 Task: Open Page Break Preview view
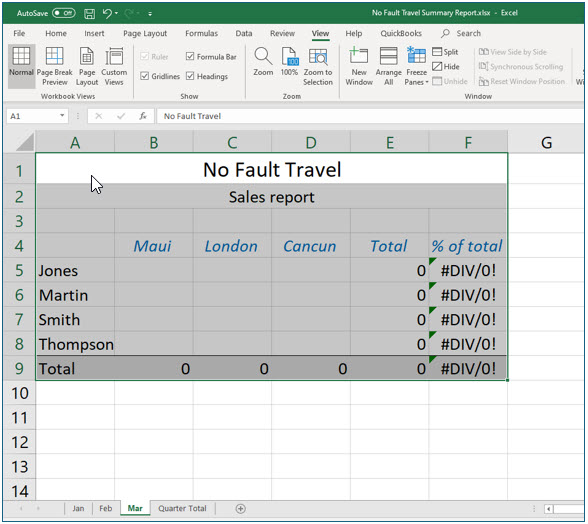click(x=55, y=66)
